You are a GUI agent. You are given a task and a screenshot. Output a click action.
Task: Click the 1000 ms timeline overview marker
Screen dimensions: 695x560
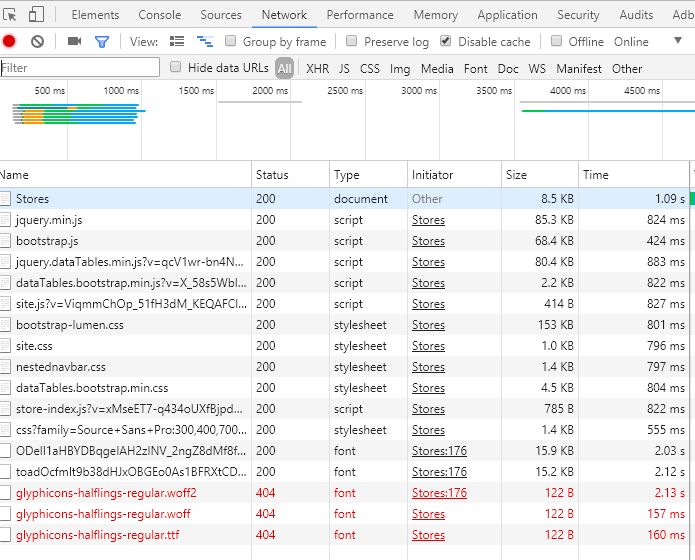[121, 90]
